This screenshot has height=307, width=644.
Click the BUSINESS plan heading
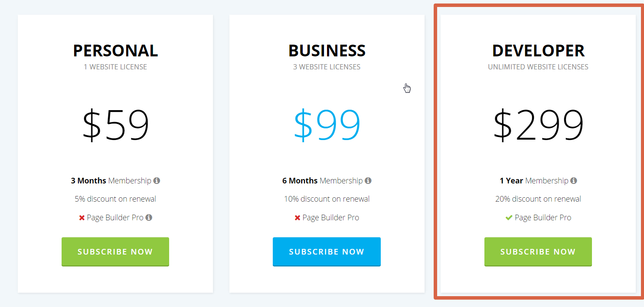pos(327,51)
